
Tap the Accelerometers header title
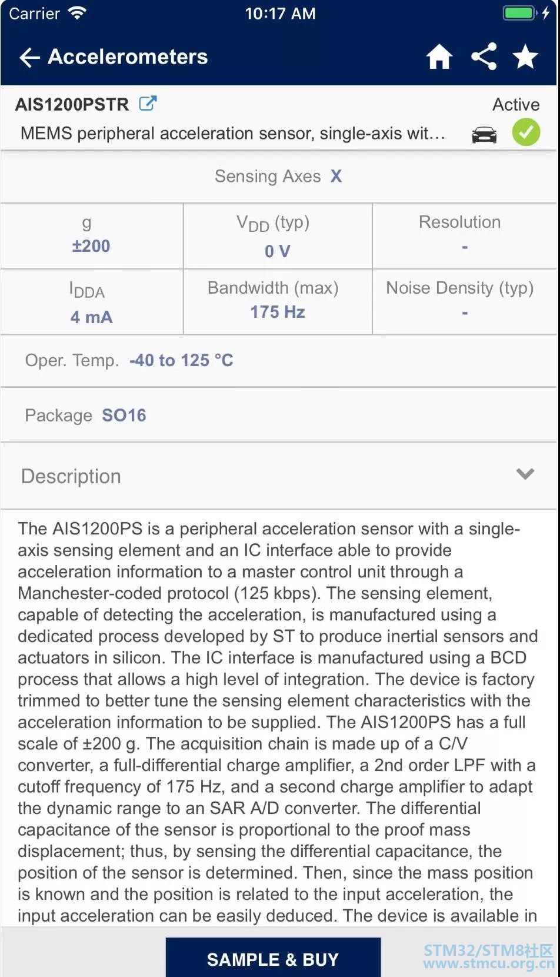(x=128, y=57)
